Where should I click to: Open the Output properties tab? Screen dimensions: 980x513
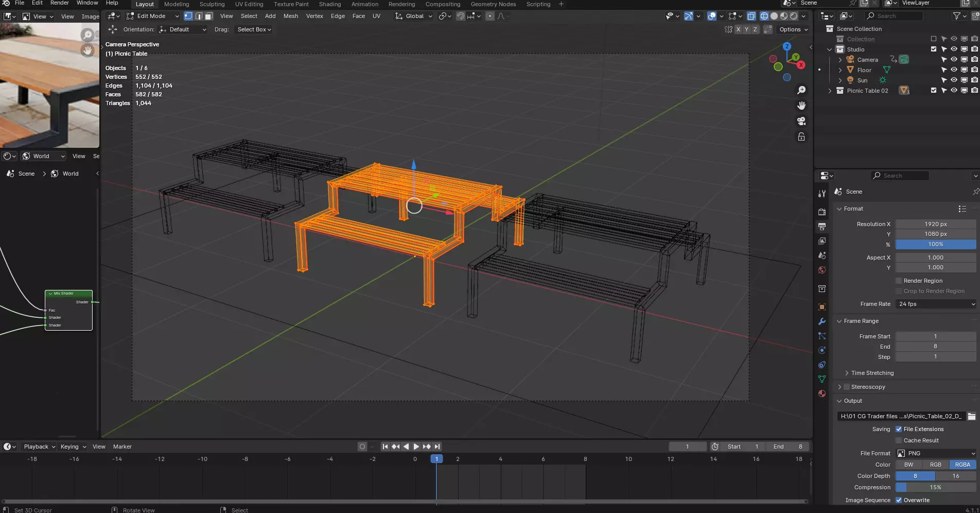click(822, 227)
